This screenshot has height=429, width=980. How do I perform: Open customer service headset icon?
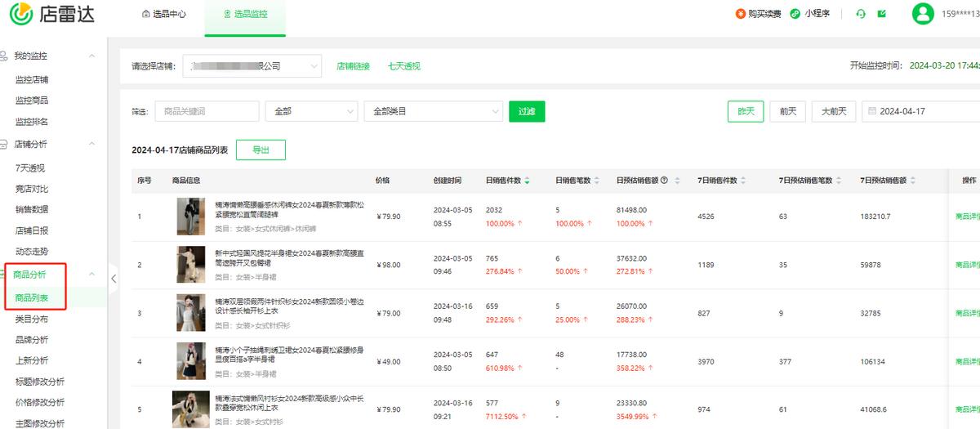pos(861,14)
